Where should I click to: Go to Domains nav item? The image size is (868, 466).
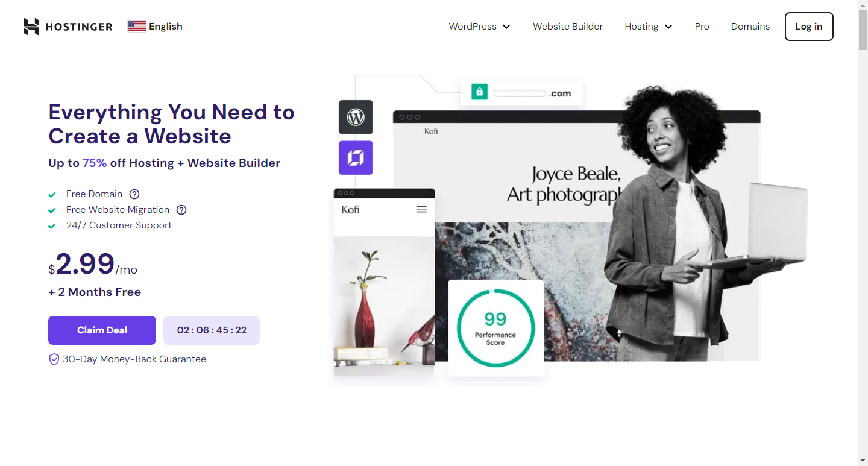pyautogui.click(x=750, y=27)
